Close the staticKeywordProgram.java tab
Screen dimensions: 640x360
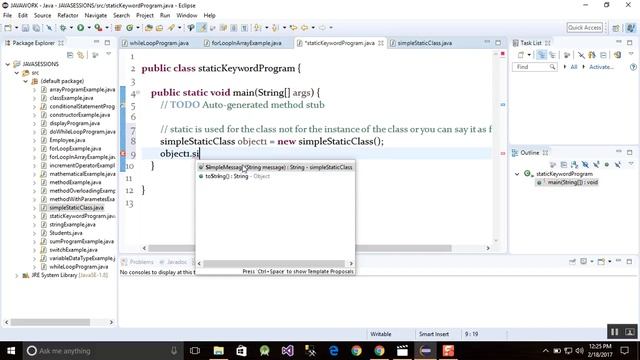tap(381, 43)
